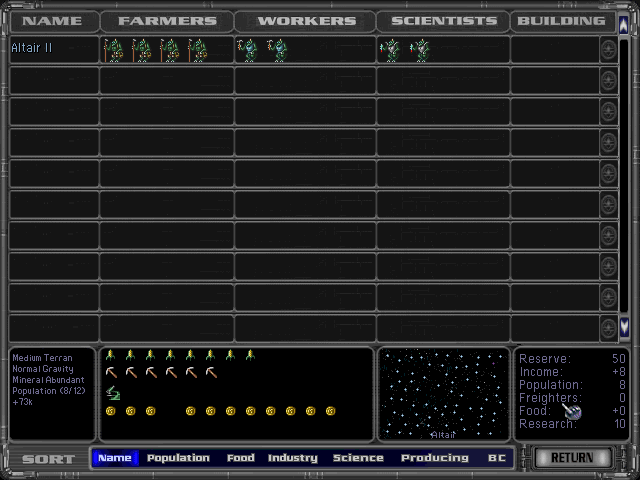Viewport: 640px width, 480px height.
Task: Click the Reserve value 50
Action: 618,358
